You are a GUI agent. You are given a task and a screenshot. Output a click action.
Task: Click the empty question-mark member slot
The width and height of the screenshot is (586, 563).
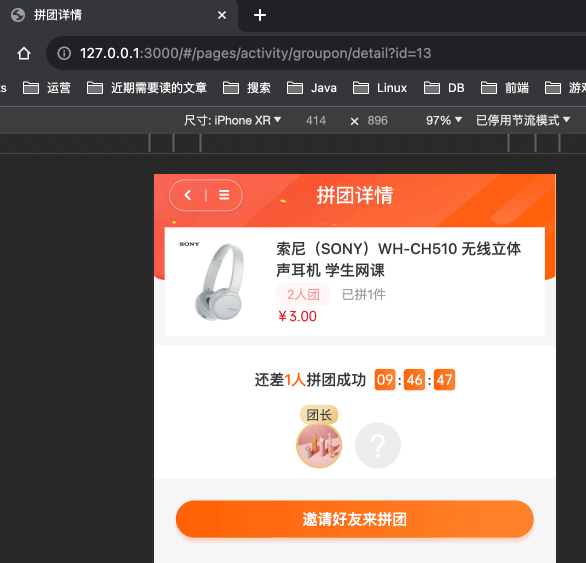(x=377, y=446)
